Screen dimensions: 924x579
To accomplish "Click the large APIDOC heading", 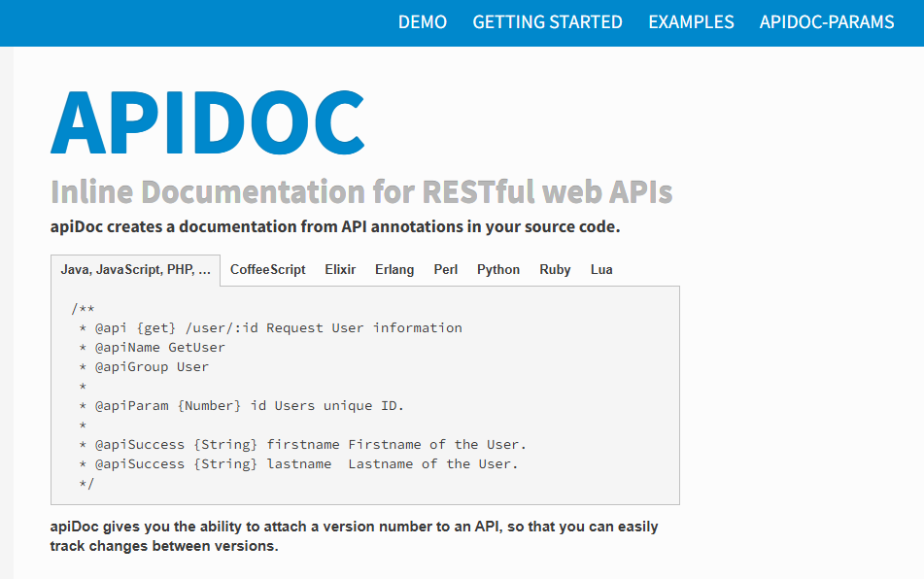I will [207, 122].
